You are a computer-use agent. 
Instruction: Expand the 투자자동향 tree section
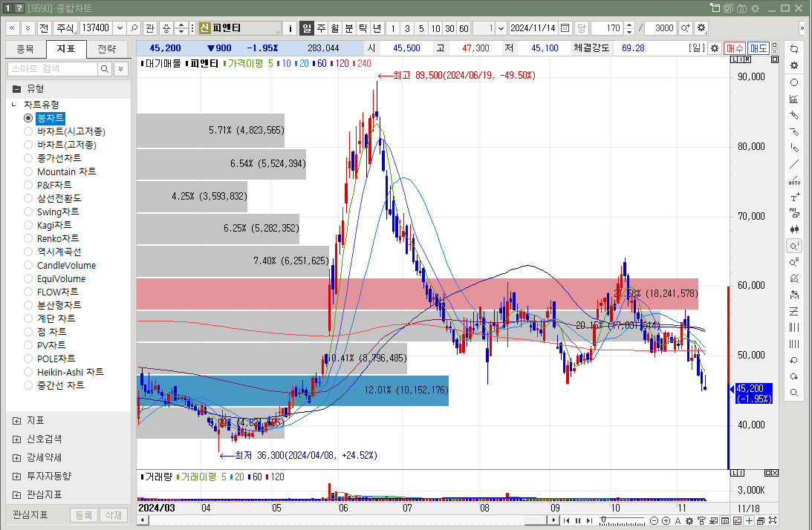[16, 476]
